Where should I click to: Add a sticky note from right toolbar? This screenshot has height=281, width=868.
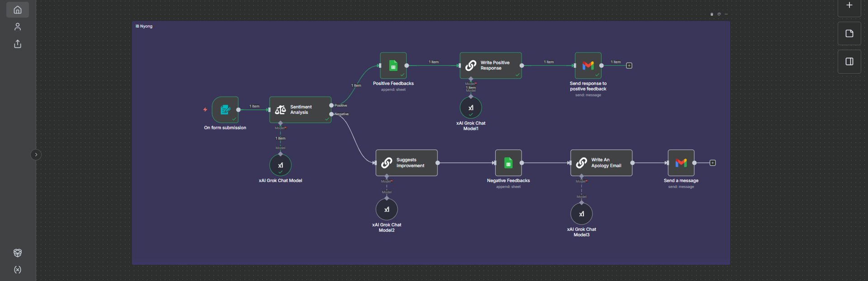coord(849,34)
